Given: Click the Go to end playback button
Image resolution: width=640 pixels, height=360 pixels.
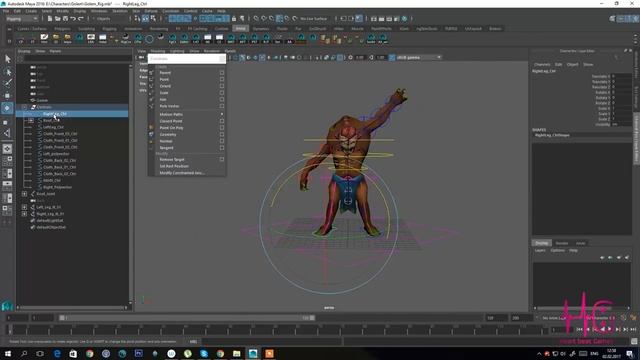Looking at the screenshot, I should [633, 329].
